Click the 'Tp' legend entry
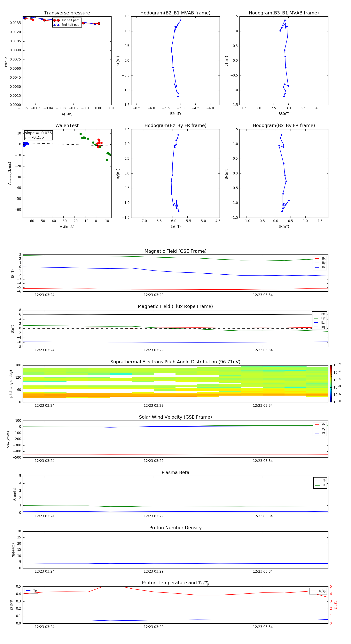This screenshot has width=351, height=644. pos(31,591)
